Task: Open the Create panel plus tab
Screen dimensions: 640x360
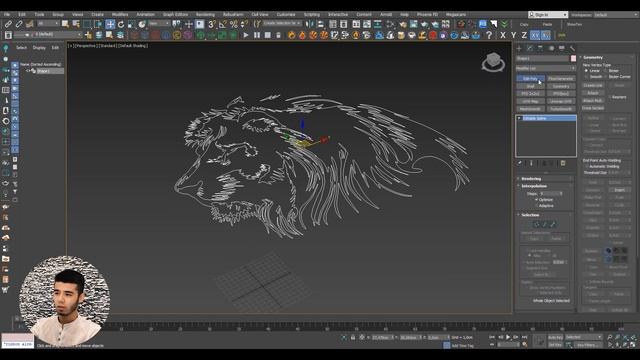Action: point(519,48)
